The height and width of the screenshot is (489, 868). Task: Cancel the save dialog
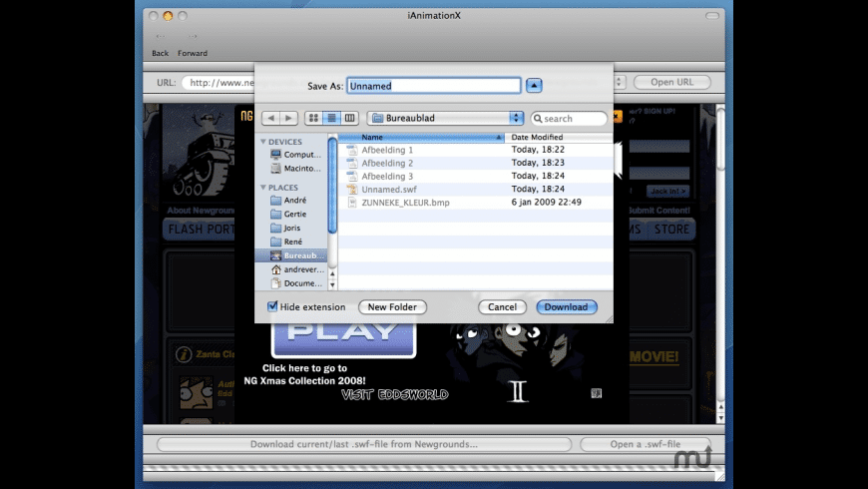pyautogui.click(x=502, y=307)
